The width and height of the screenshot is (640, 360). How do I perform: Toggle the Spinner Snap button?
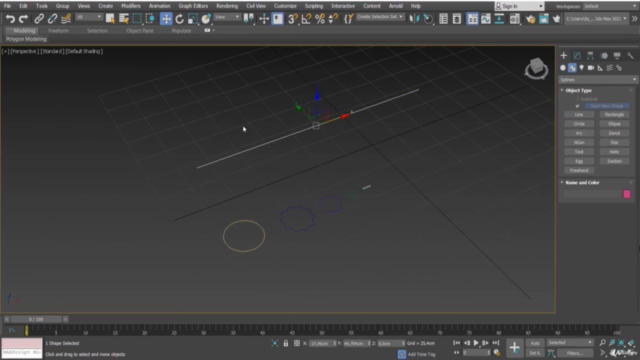tap(333, 19)
